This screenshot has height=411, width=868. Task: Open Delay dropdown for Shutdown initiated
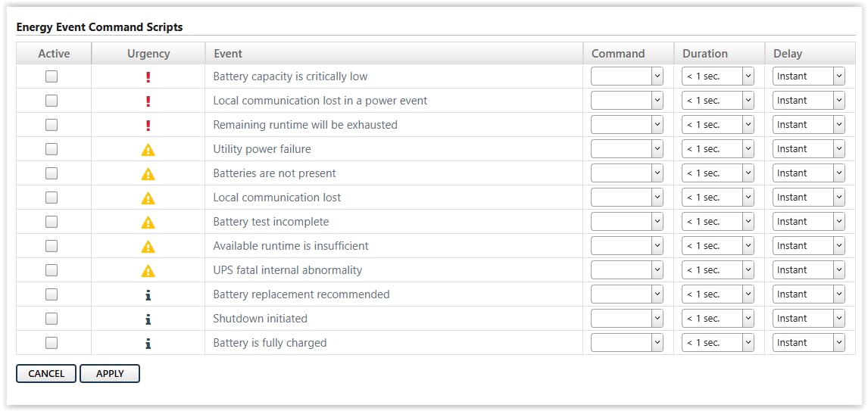pyautogui.click(x=808, y=319)
